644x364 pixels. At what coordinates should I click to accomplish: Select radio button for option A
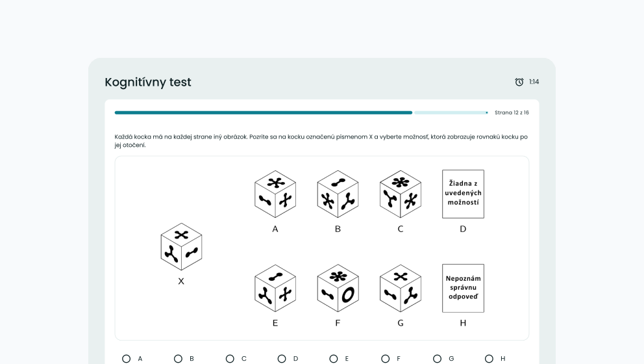[127, 359]
